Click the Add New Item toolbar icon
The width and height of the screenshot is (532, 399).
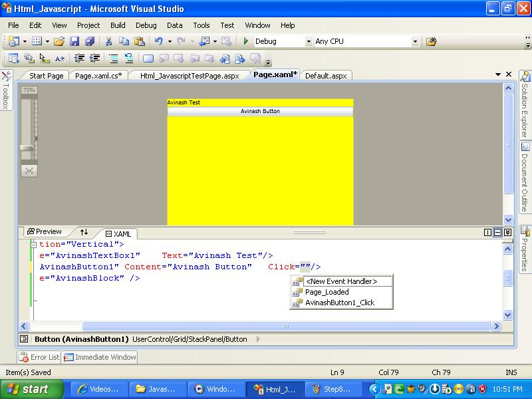tap(37, 41)
